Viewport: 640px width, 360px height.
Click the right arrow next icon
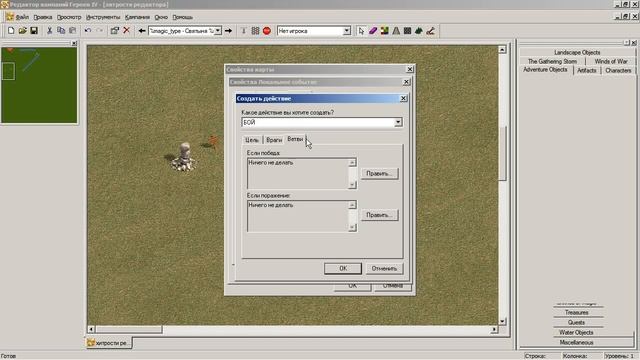229,31
